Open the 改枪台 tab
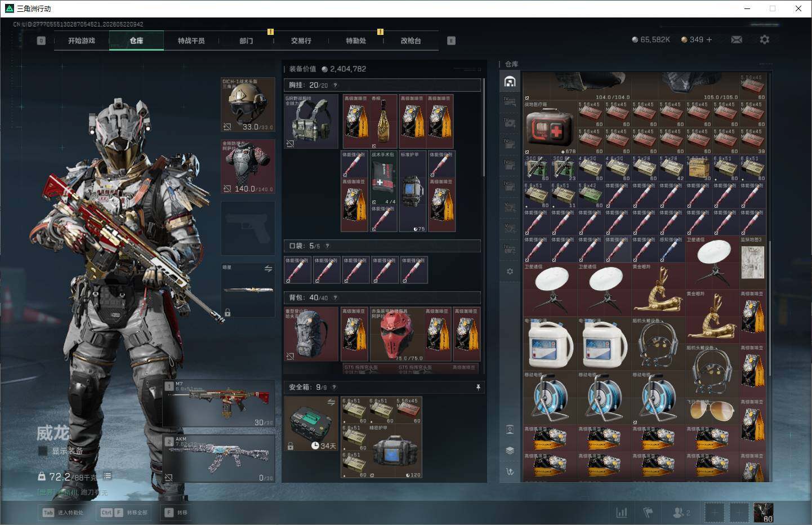Screen dimensions: 812x525 [x=411, y=41]
